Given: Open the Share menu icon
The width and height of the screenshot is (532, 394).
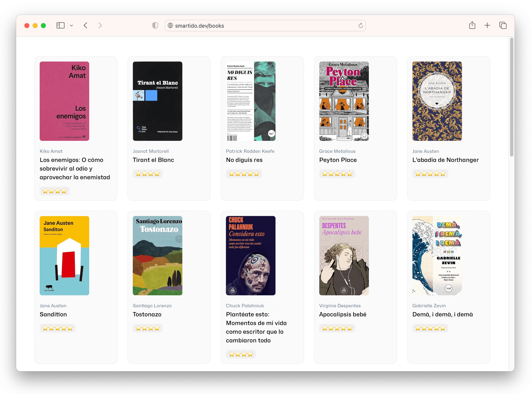Looking at the screenshot, I should click(472, 25).
